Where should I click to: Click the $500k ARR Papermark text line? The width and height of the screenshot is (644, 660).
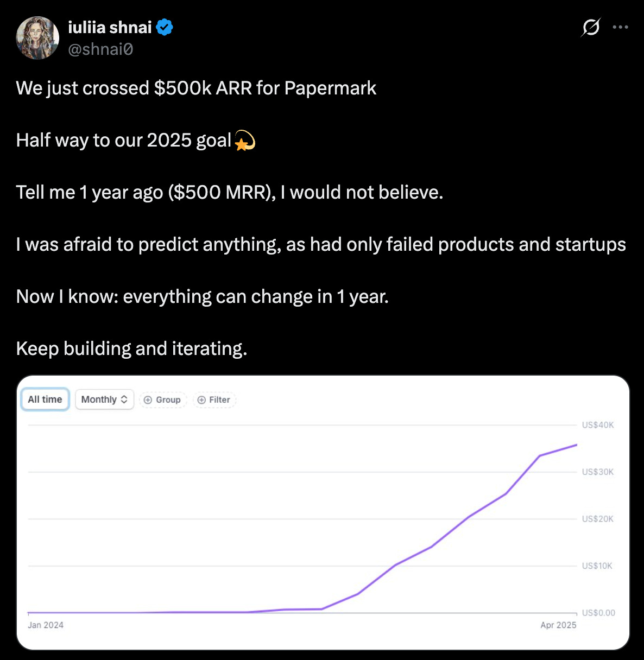pyautogui.click(x=196, y=88)
